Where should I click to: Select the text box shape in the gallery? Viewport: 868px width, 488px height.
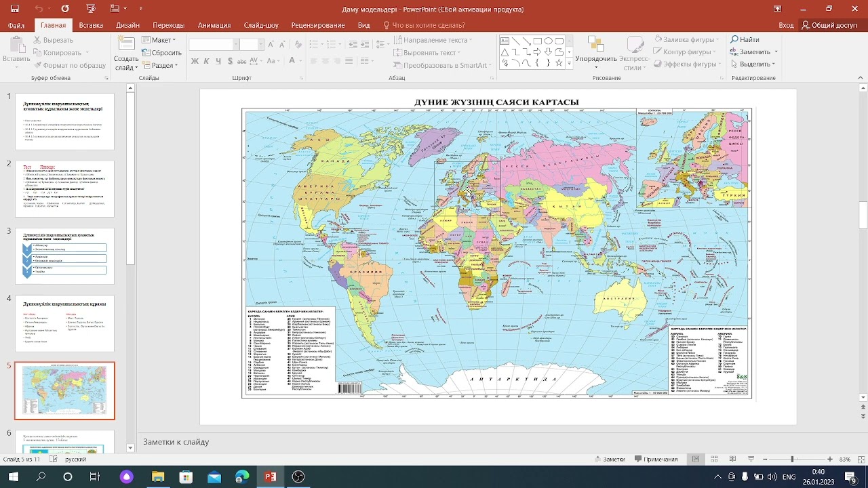point(505,41)
